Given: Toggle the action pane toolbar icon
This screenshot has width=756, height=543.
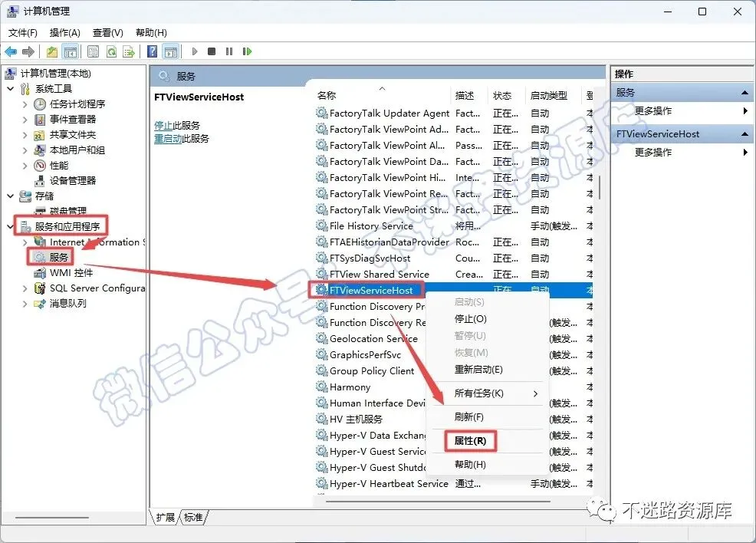Looking at the screenshot, I should pos(171,51).
